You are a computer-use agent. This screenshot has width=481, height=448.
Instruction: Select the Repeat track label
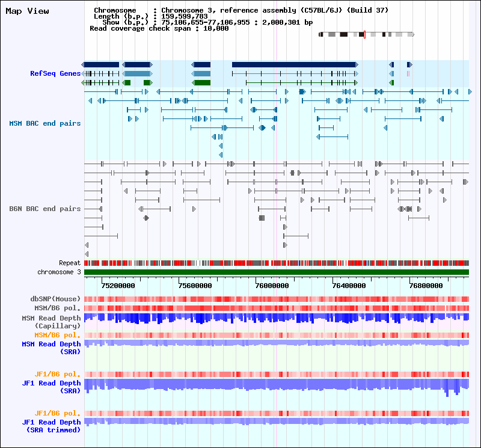tap(70, 263)
